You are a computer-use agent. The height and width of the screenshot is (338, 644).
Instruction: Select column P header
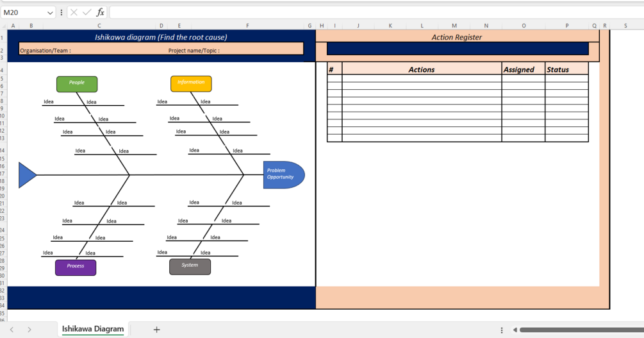click(x=567, y=26)
